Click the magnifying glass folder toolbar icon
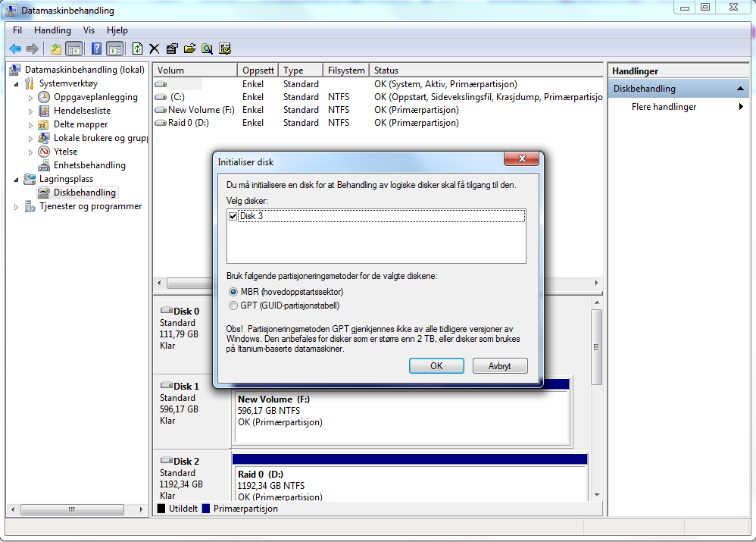 tap(207, 49)
